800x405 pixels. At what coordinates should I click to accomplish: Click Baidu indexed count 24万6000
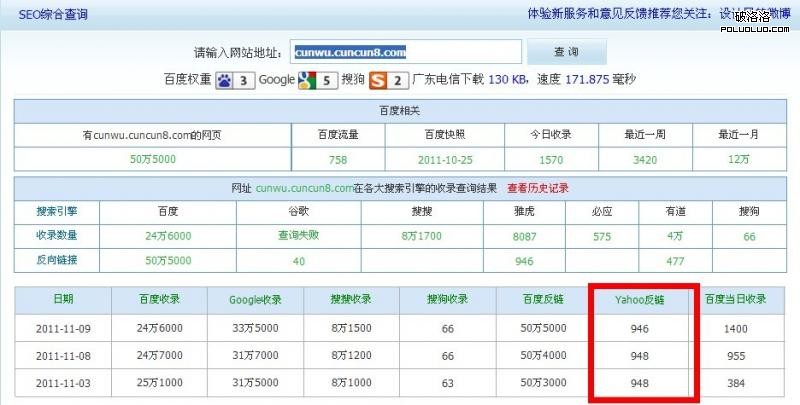click(x=167, y=237)
